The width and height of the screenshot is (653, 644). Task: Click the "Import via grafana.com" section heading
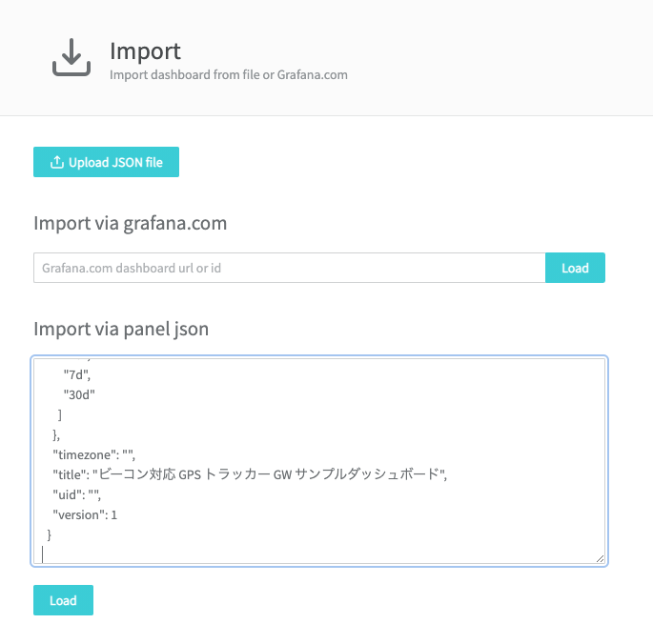point(131,224)
